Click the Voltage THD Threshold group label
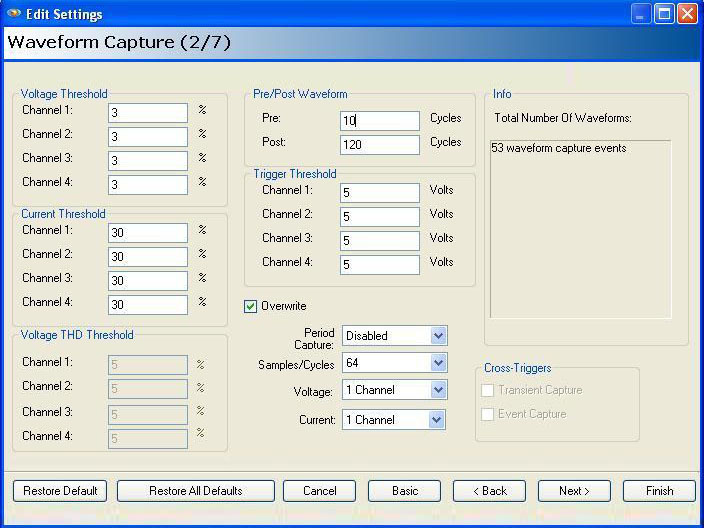The width and height of the screenshot is (704, 528). [x=77, y=335]
